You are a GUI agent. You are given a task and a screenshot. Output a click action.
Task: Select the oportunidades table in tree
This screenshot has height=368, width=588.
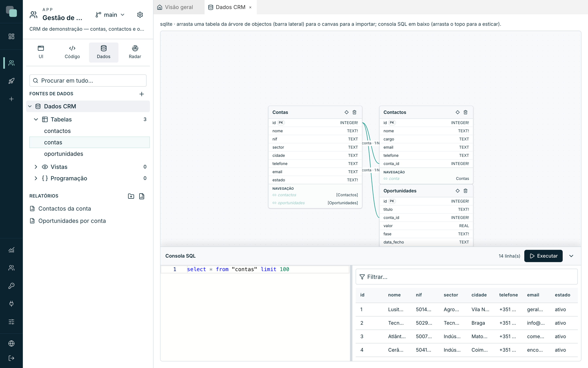point(89,154)
